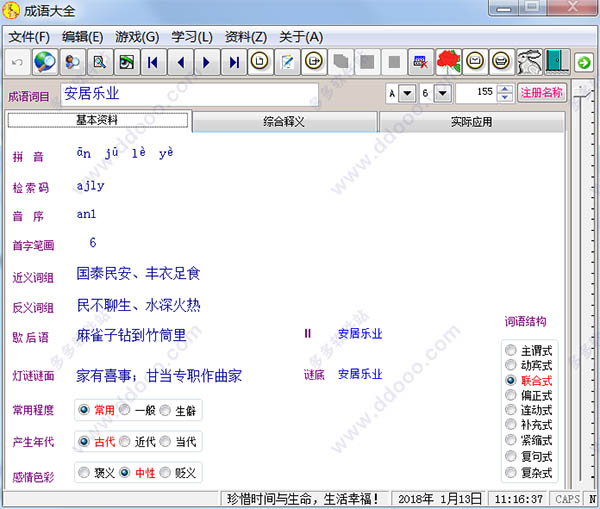Click the round envelope mail icon
Image resolution: width=600 pixels, height=509 pixels.
475,62
